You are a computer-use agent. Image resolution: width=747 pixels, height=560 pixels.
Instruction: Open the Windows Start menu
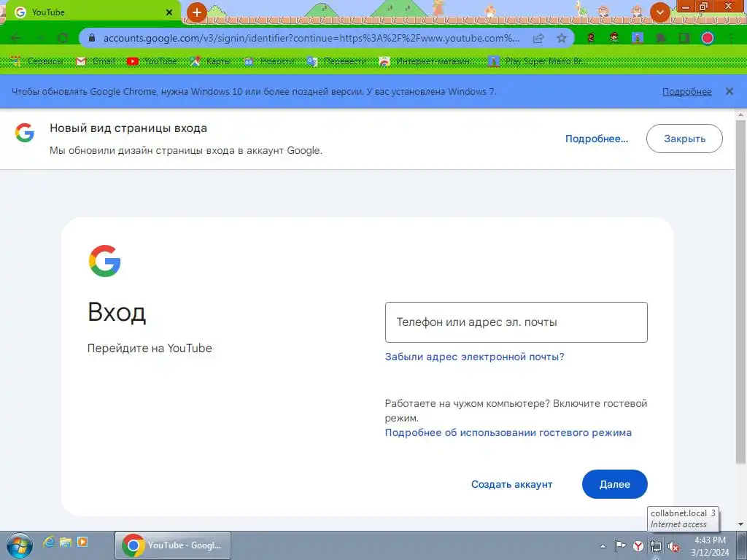(x=20, y=545)
